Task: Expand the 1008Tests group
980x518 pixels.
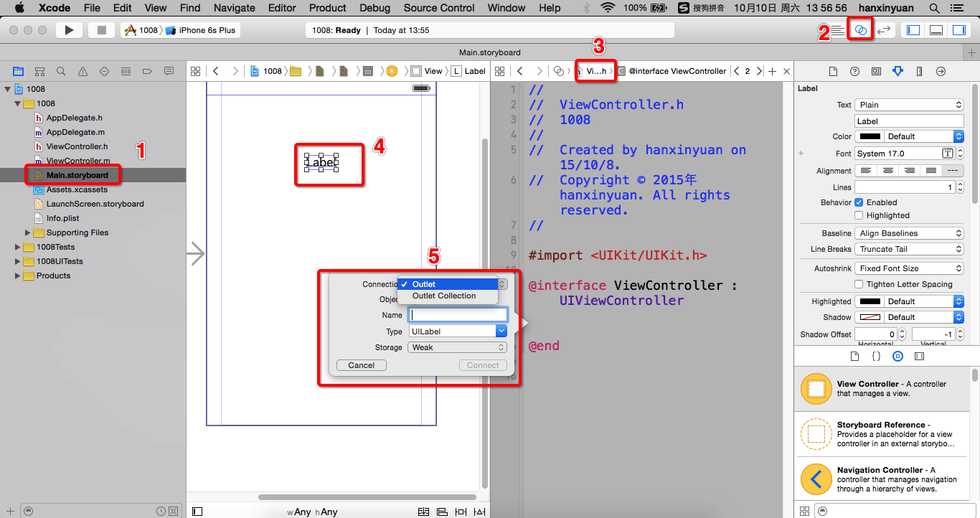Action: (18, 247)
